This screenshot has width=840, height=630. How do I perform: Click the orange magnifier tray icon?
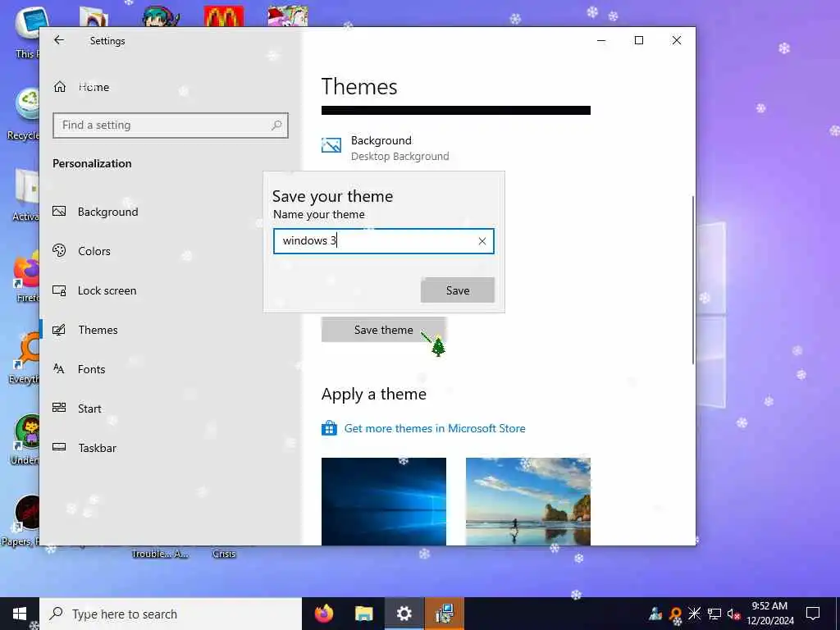675,614
